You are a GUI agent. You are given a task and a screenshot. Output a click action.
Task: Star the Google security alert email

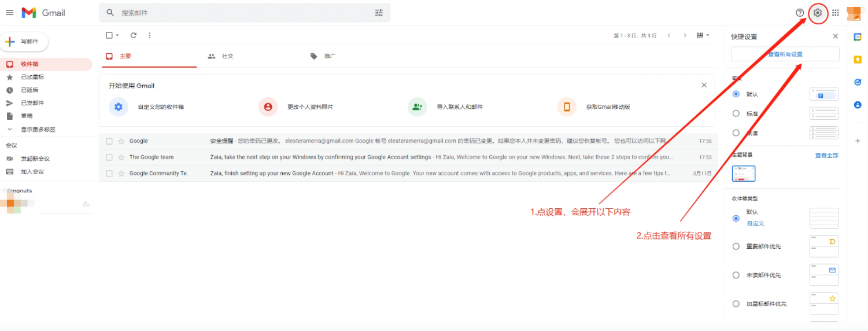pyautogui.click(x=121, y=141)
